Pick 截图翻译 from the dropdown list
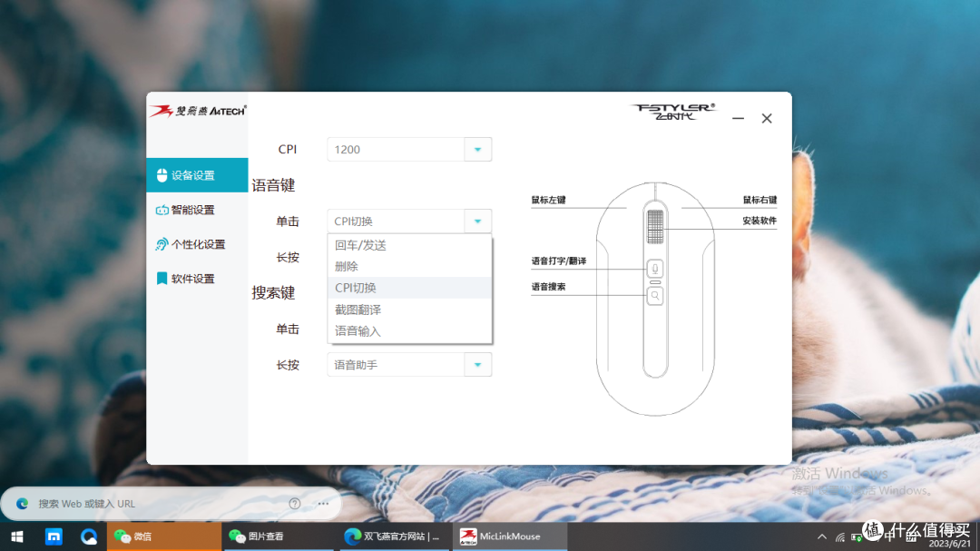Screen dimensions: 980x551 click(x=410, y=310)
